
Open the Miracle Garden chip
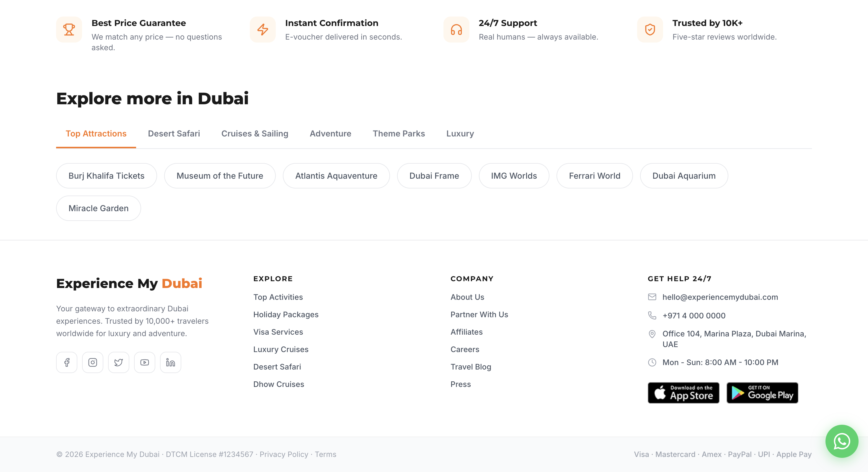pyautogui.click(x=98, y=208)
